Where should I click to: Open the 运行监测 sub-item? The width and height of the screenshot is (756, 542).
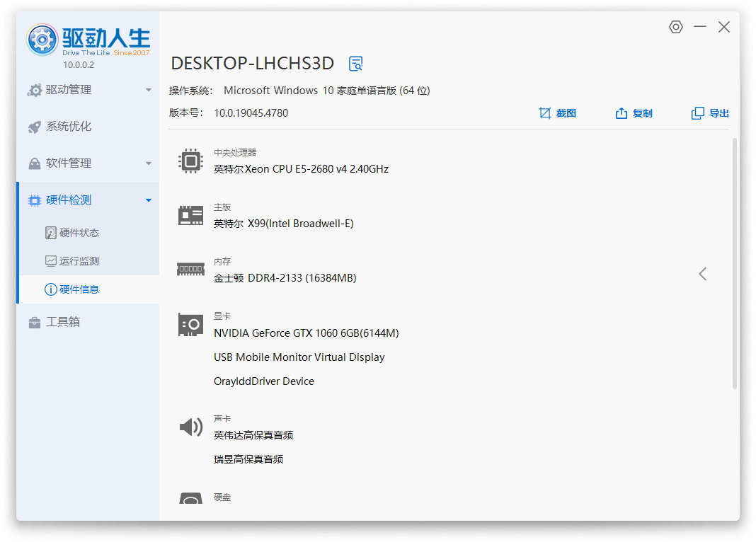88,261
